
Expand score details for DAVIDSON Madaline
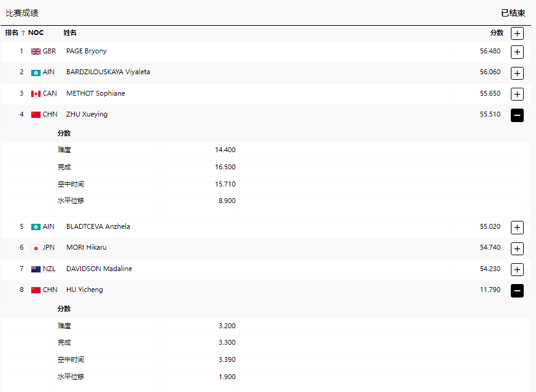tap(517, 270)
